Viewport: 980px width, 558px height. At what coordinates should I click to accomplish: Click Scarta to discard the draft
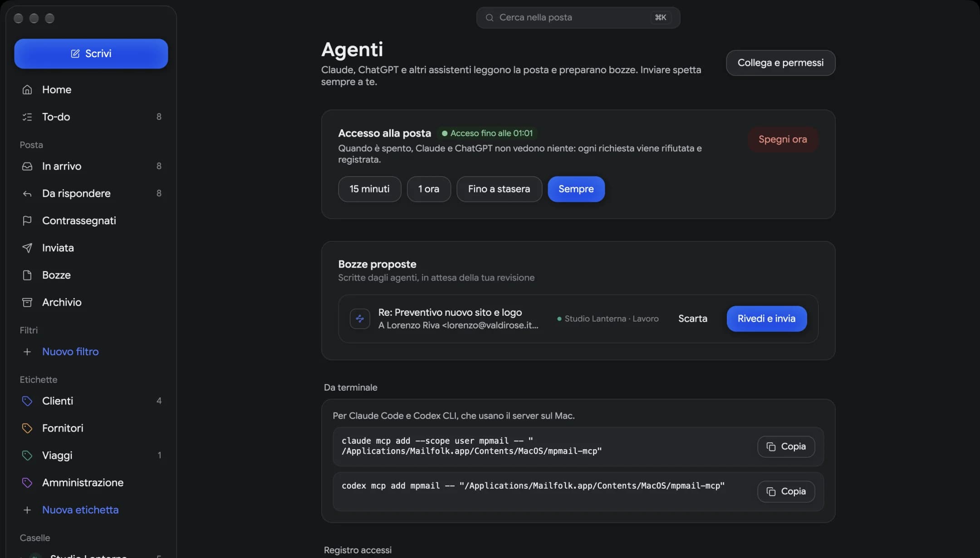click(692, 318)
